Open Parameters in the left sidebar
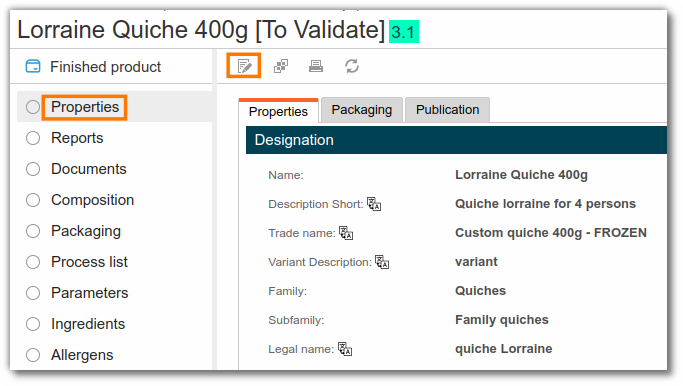Viewport: 683px width, 386px height. coord(90,293)
